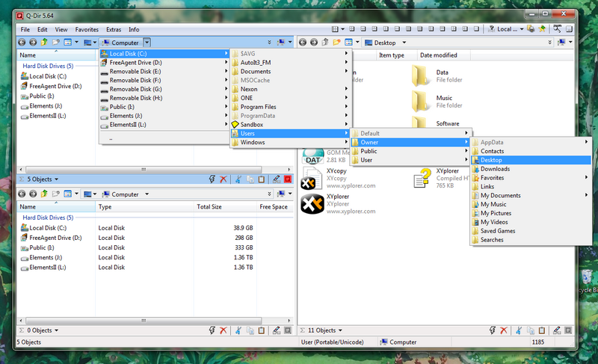598x364 pixels.
Task: Click the Music folder in Desktop pane
Action: tap(443, 98)
